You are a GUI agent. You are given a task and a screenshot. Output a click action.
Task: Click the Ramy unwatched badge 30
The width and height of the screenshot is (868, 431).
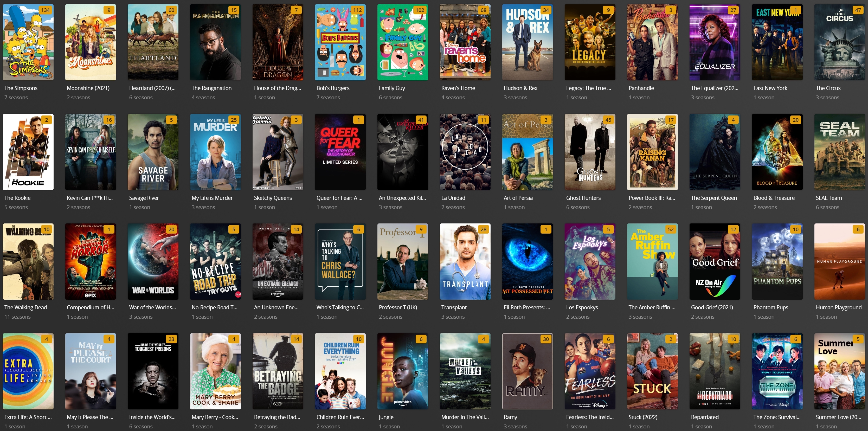[545, 339]
